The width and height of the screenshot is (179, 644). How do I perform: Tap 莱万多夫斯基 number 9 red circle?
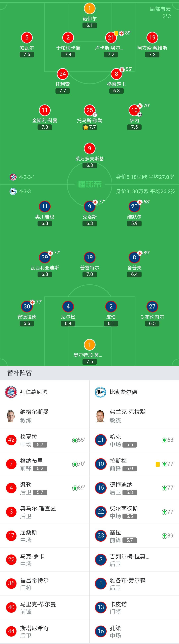pos(89,149)
